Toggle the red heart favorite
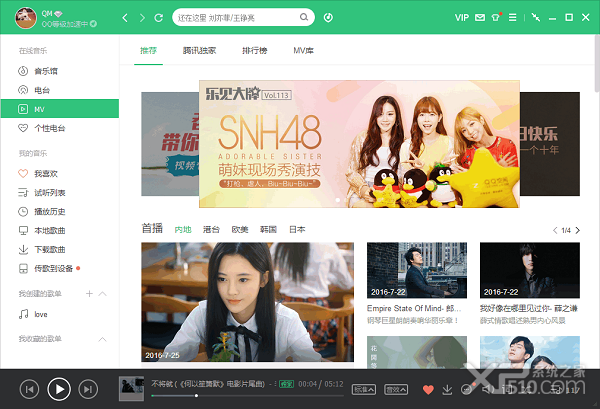The height and width of the screenshot is (409, 600). pyautogui.click(x=428, y=390)
